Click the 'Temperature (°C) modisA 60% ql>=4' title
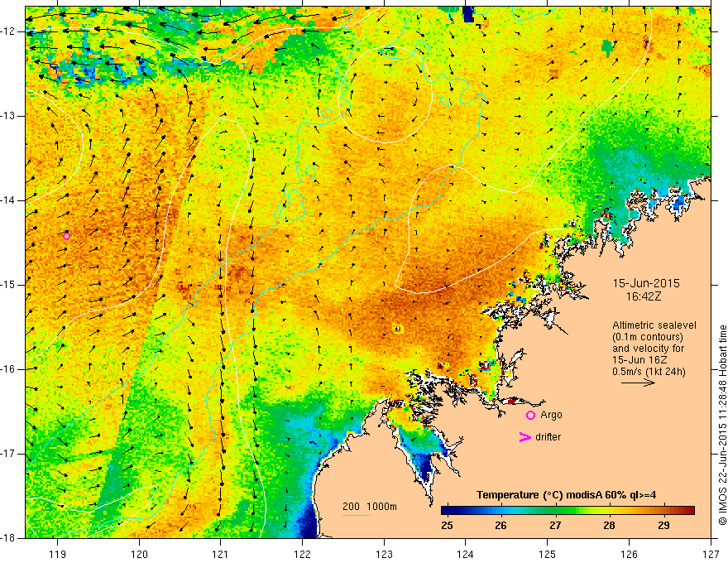 click(566, 495)
